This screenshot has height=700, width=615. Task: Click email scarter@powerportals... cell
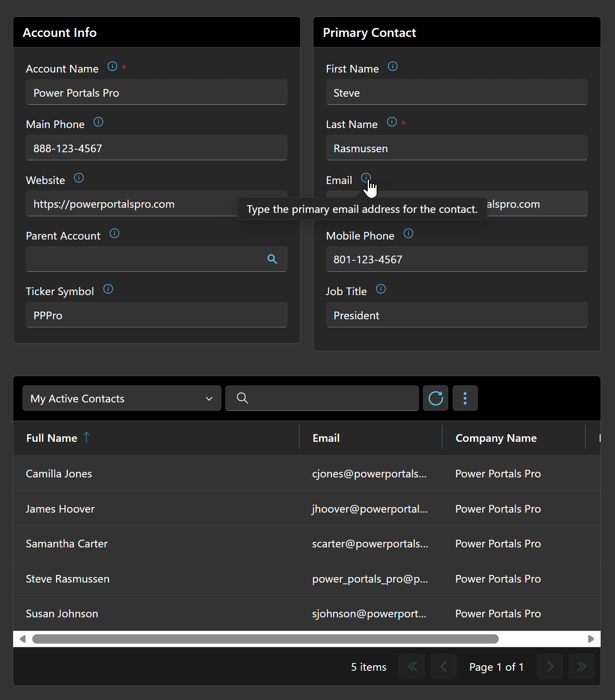370,544
